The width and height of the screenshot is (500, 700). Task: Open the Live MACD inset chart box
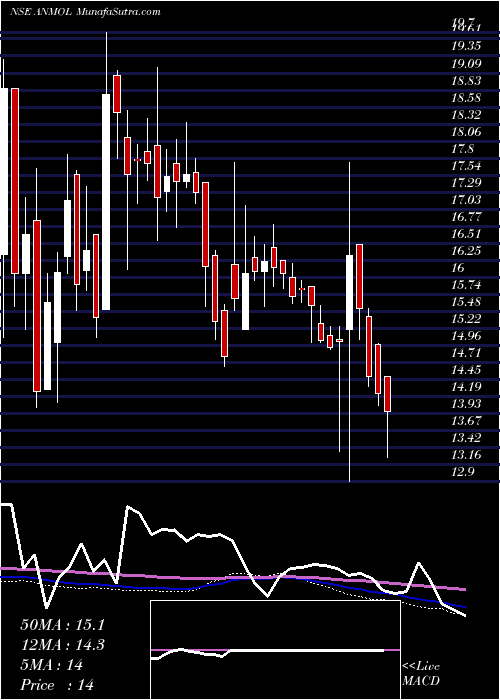275,650
